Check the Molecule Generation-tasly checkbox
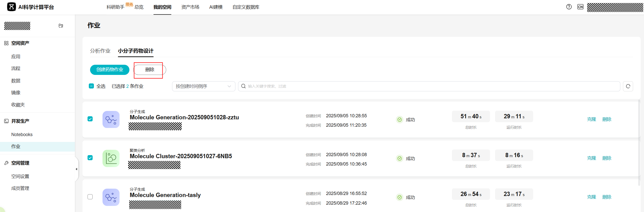The image size is (644, 212). pos(90,197)
